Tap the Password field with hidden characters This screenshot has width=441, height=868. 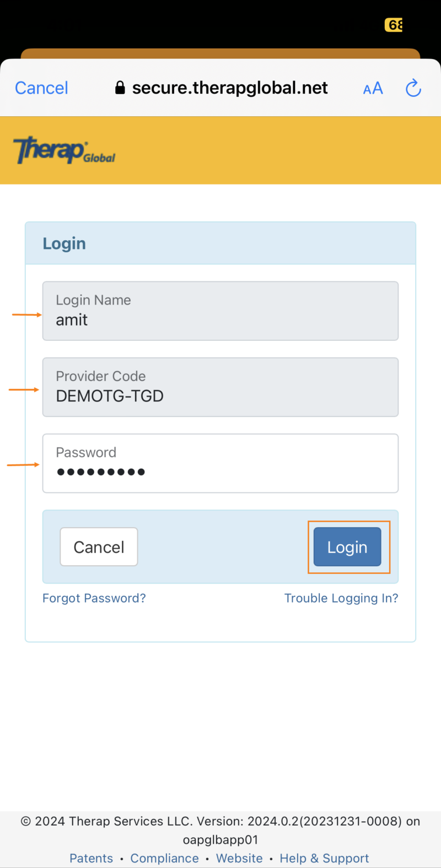220,463
